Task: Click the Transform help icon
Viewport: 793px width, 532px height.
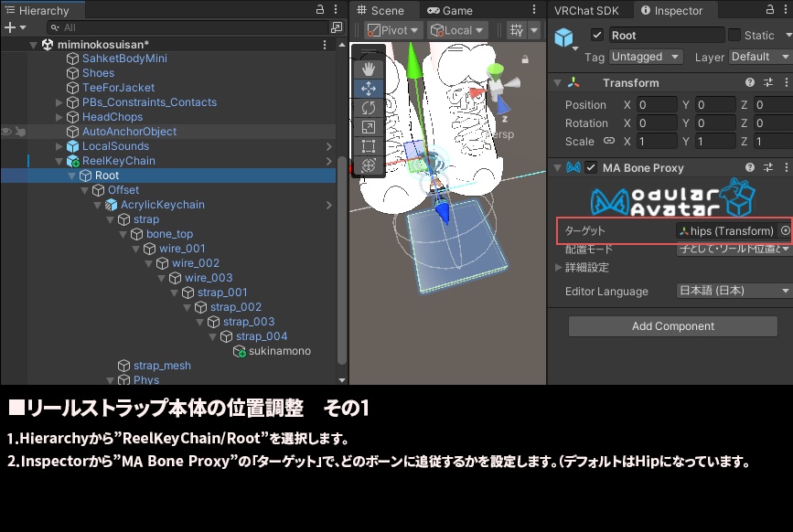Action: [x=750, y=82]
